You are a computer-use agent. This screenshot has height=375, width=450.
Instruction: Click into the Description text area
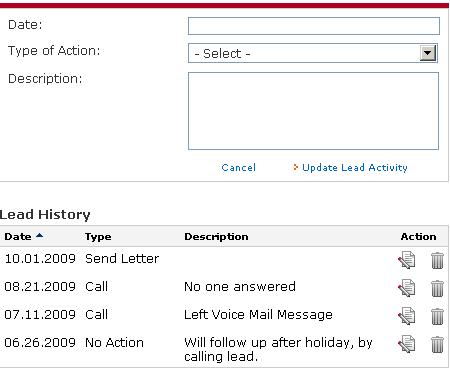pyautogui.click(x=313, y=111)
